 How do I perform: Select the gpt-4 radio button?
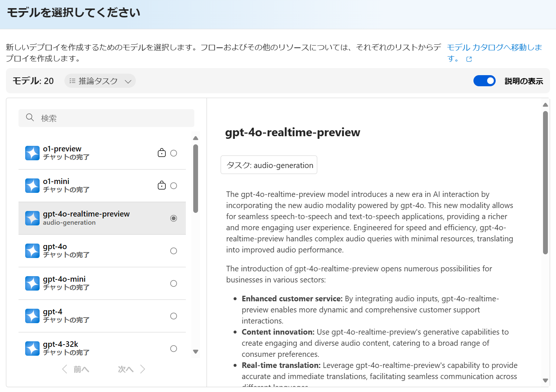click(x=174, y=316)
